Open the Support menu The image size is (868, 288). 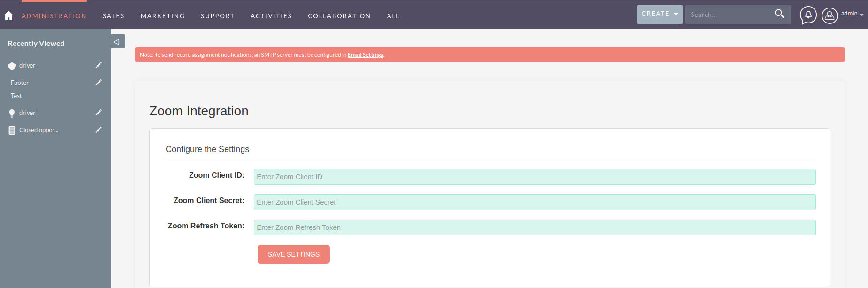(x=218, y=16)
